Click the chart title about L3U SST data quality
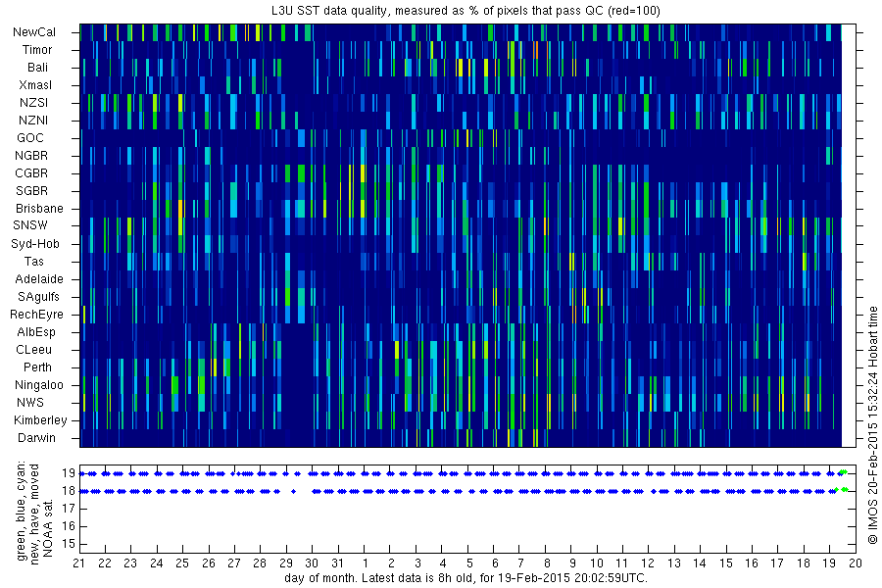Image resolution: width=882 pixels, height=588 pixels. pos(465,11)
